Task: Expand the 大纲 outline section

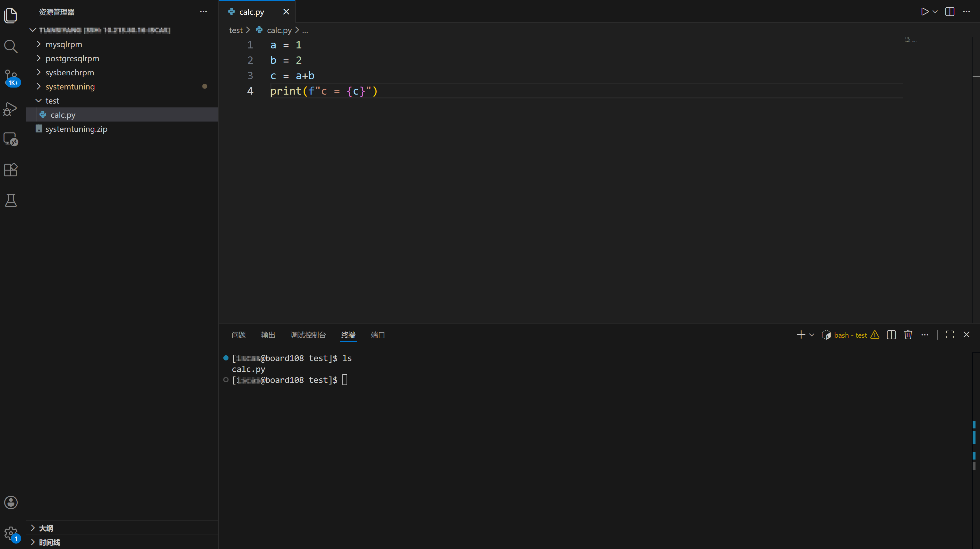Action: (46, 528)
